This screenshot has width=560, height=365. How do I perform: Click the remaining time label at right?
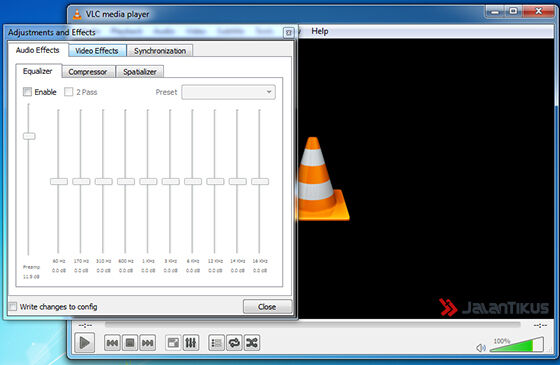coord(540,325)
